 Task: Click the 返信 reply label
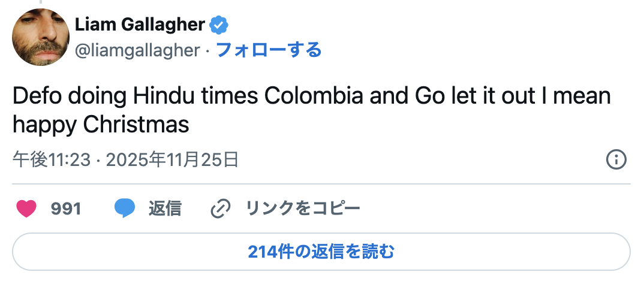165,209
